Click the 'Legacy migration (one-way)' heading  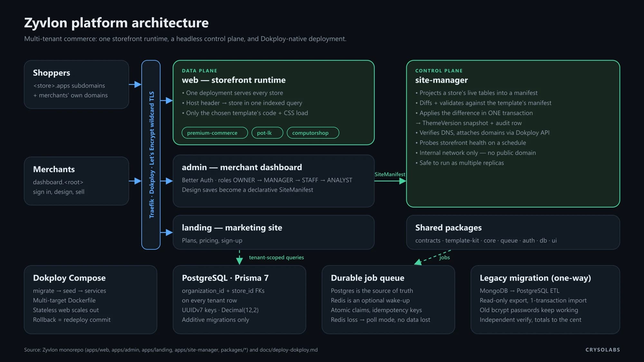pos(535,278)
